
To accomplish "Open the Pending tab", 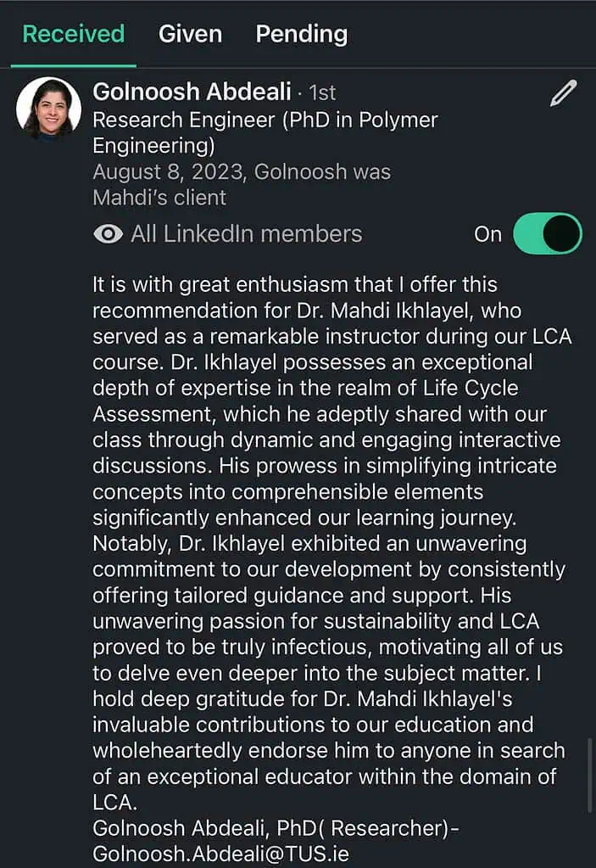I will click(301, 34).
